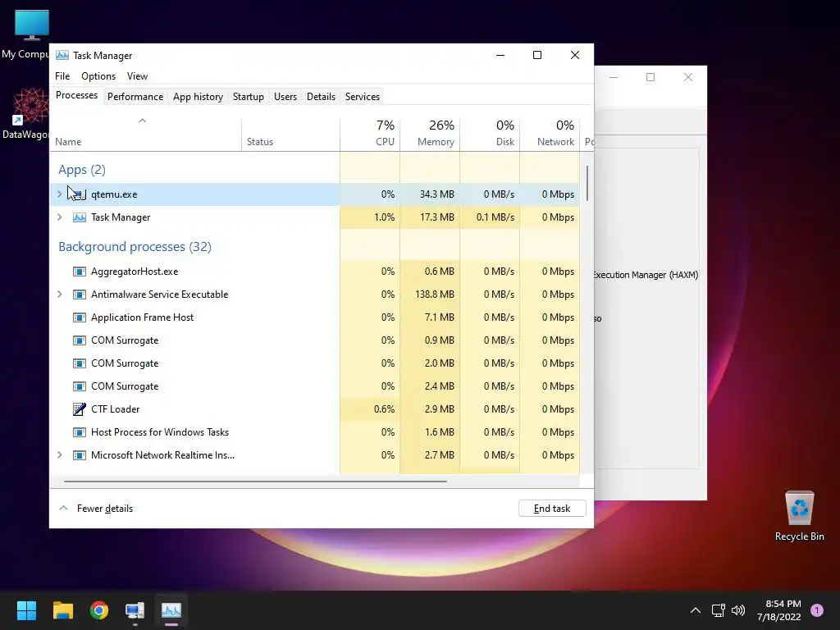This screenshot has width=840, height=630.
Task: Switch to the App history tab
Action: 198,97
